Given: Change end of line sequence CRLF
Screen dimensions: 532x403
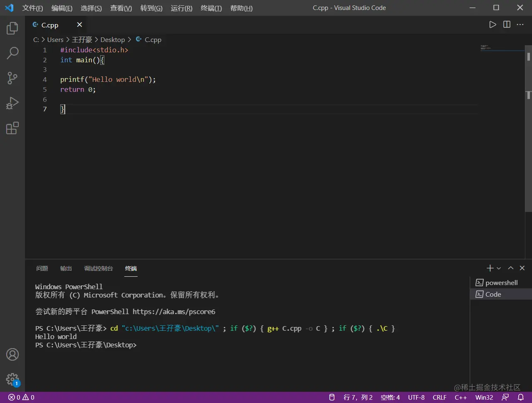Looking at the screenshot, I should click(439, 398).
